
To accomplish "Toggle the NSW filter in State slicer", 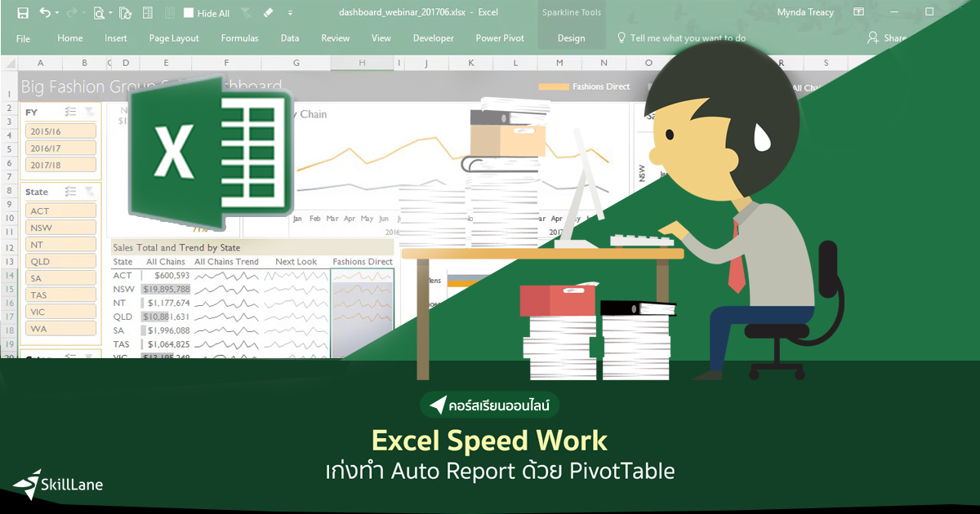I will [x=60, y=227].
